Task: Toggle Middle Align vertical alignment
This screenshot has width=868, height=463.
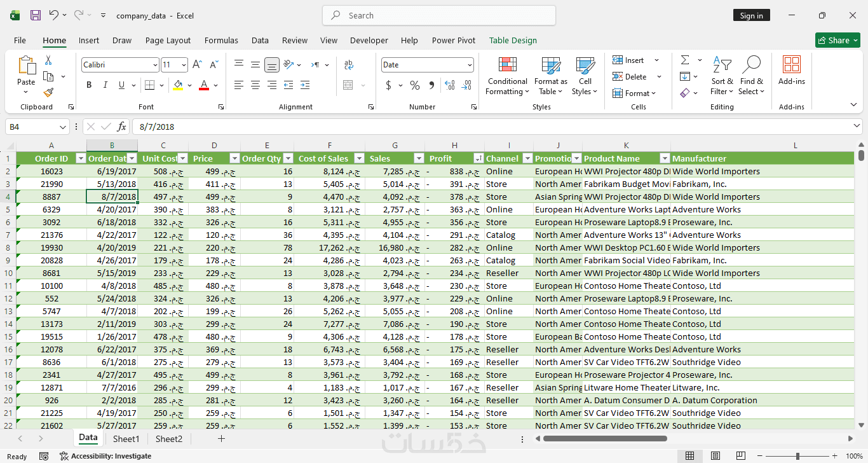Action: point(255,65)
